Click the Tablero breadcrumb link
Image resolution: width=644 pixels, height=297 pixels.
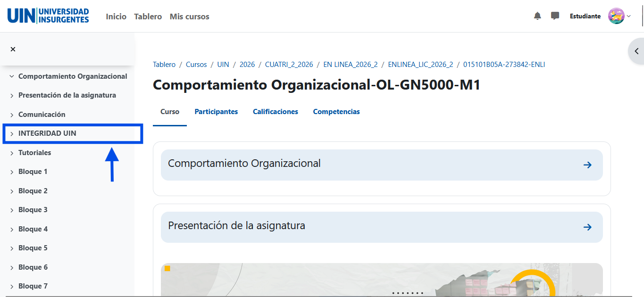click(x=164, y=65)
